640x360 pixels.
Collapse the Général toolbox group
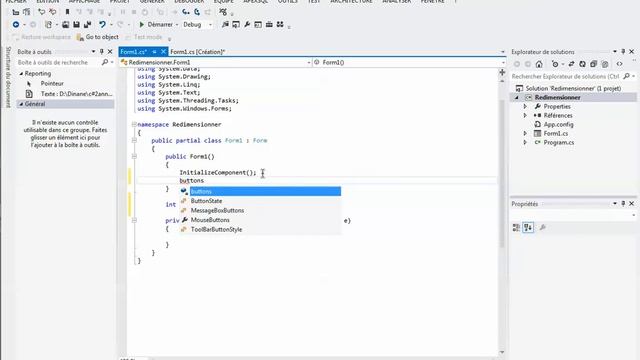[x=21, y=104]
